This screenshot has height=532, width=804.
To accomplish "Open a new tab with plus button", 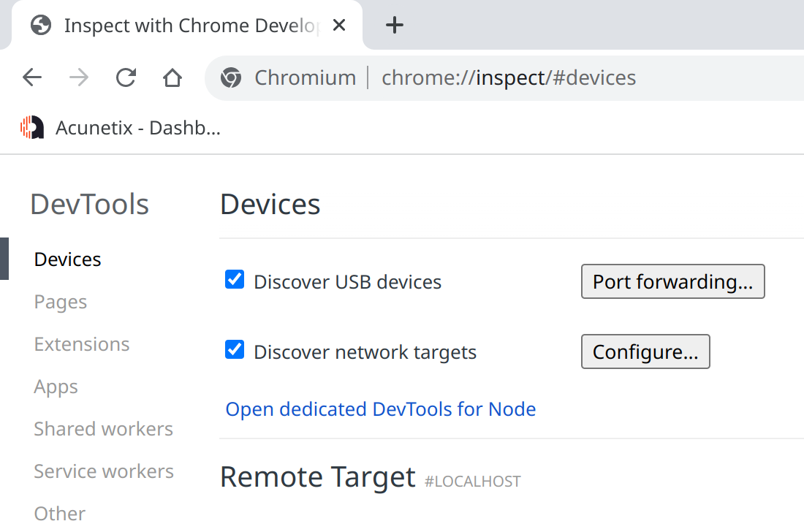I will coord(394,25).
